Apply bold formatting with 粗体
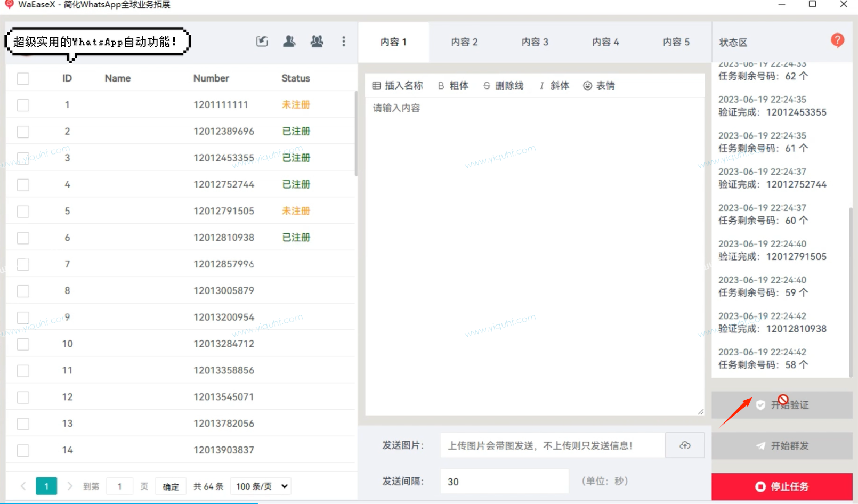The height and width of the screenshot is (504, 858). [453, 85]
